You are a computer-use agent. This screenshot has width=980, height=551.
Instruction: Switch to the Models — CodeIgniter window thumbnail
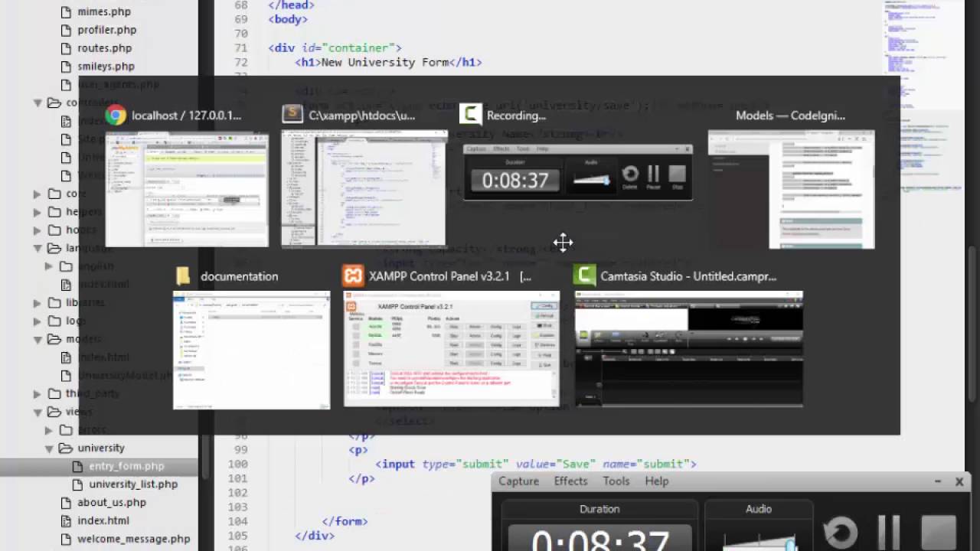click(x=791, y=189)
